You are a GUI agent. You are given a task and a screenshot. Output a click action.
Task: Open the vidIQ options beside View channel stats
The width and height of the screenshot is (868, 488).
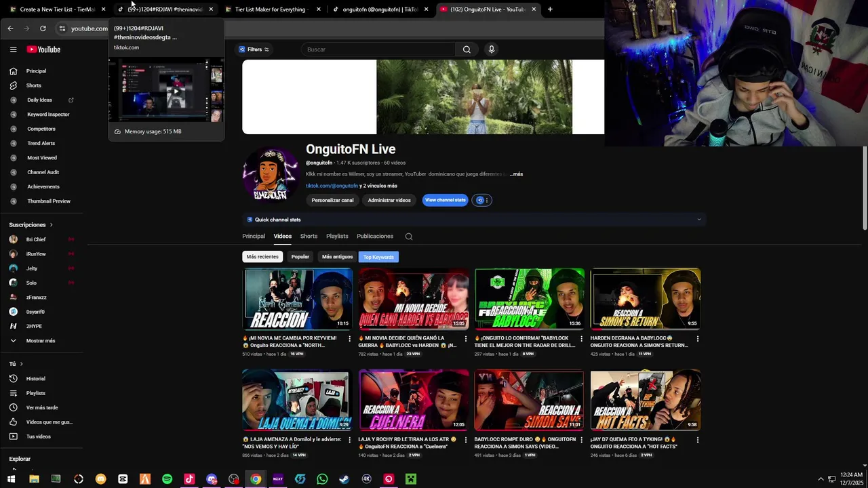tap(482, 200)
